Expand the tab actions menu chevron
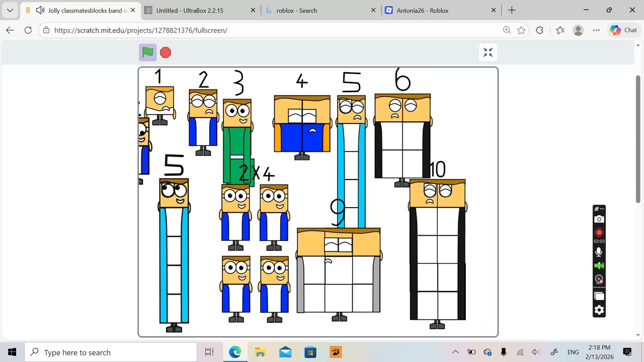 click(x=10, y=10)
